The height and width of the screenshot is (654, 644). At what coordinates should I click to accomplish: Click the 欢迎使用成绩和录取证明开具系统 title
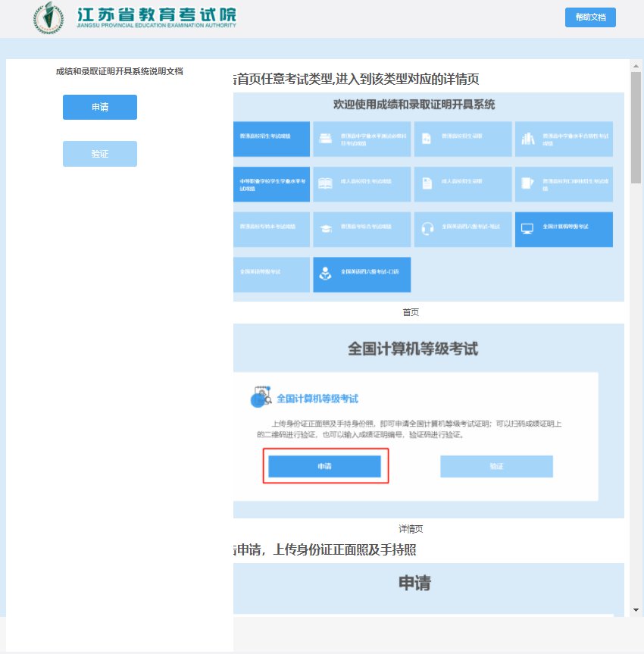click(x=414, y=105)
